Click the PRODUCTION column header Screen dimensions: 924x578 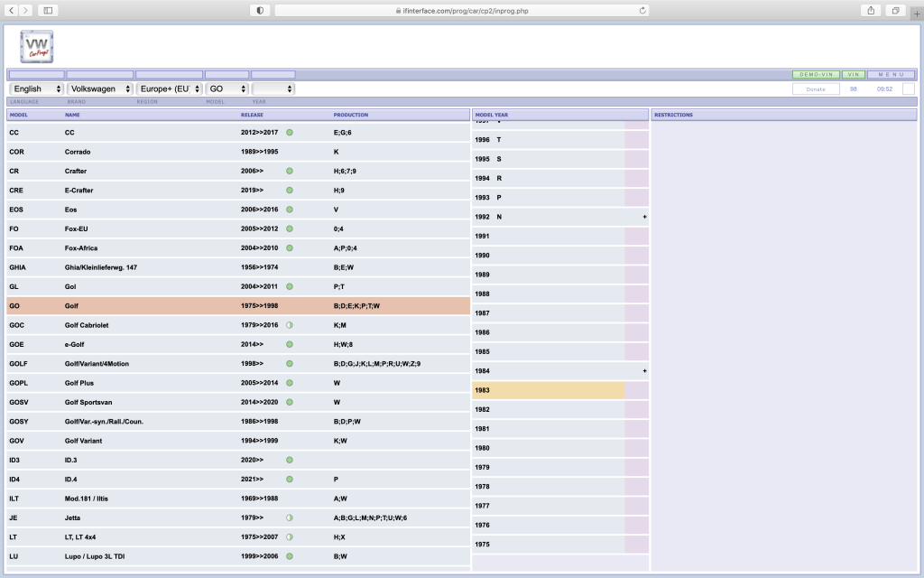tap(351, 115)
